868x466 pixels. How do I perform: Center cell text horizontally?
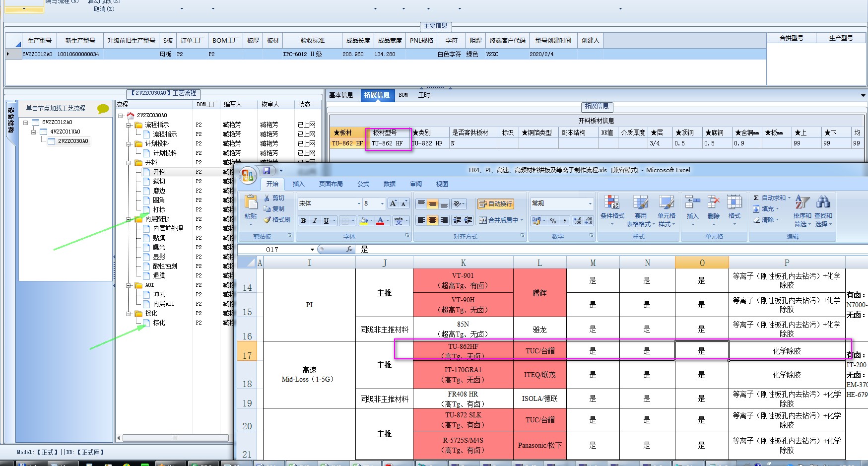pos(432,220)
